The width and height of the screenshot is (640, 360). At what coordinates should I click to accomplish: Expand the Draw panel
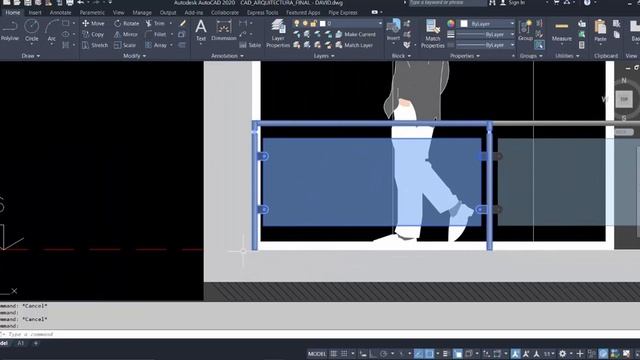click(x=31, y=56)
